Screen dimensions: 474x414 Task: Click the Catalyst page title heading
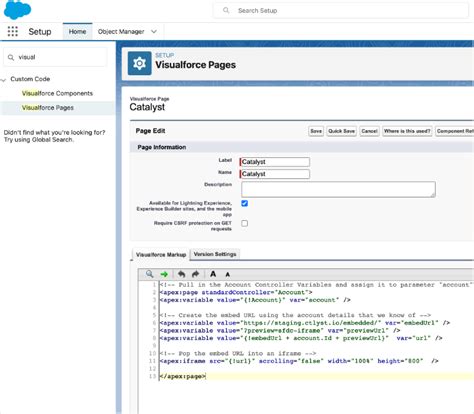click(x=147, y=107)
